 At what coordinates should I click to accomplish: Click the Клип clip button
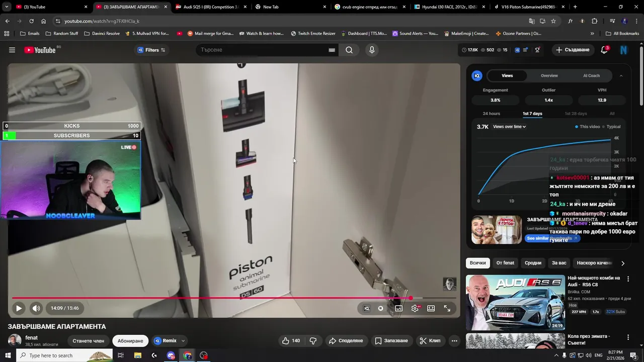pos(430,340)
